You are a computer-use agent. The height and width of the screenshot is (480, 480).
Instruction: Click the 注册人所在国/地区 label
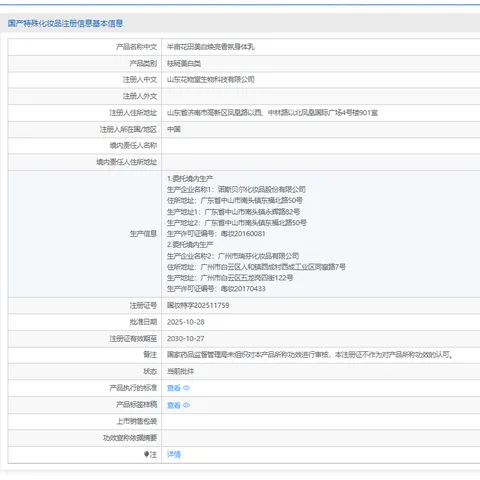coord(128,129)
